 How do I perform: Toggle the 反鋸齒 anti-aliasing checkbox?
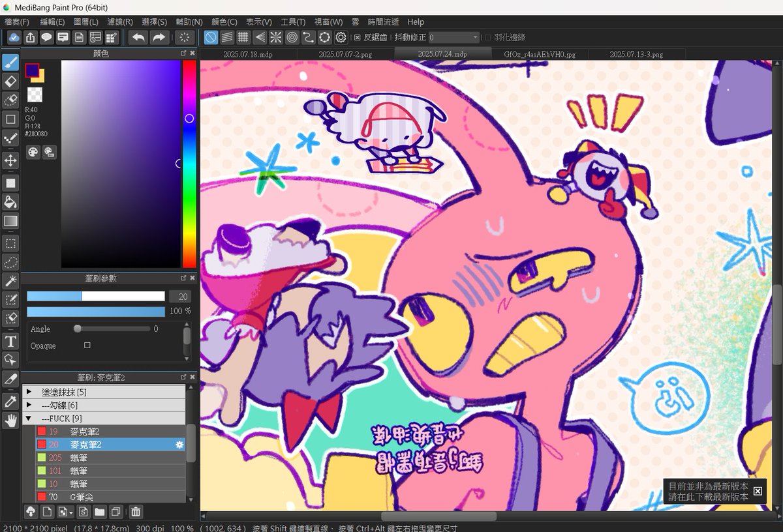tap(357, 38)
